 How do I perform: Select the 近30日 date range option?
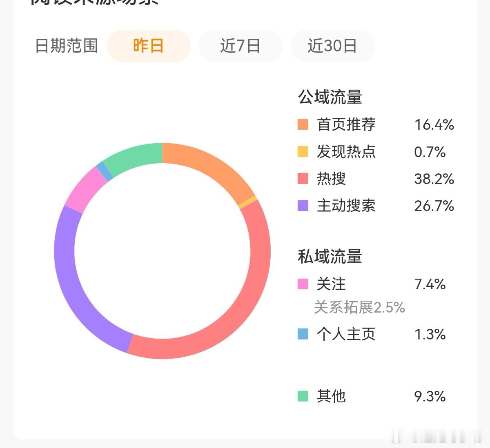click(332, 46)
